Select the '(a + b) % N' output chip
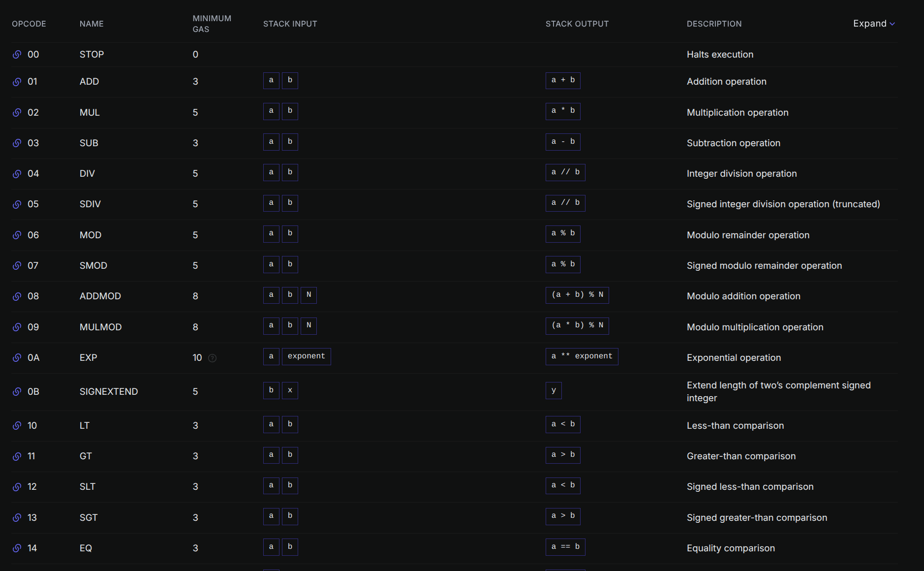The width and height of the screenshot is (924, 571). (577, 295)
